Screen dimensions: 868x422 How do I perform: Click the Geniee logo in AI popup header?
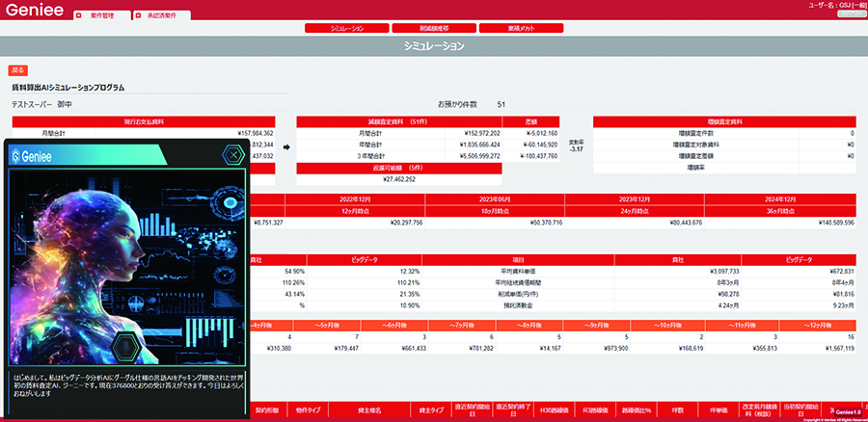tap(32, 157)
